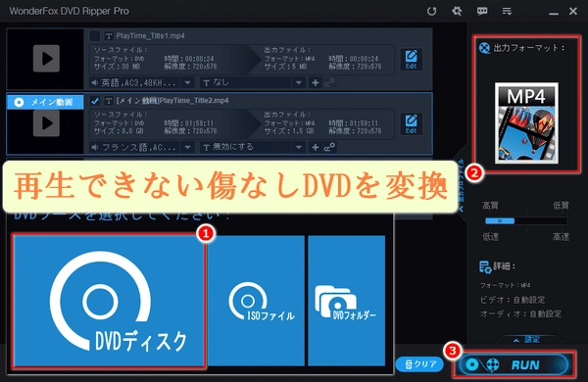This screenshot has height=382, width=588.
Task: Click オーディオ：自動設定 detail text
Action: (521, 313)
